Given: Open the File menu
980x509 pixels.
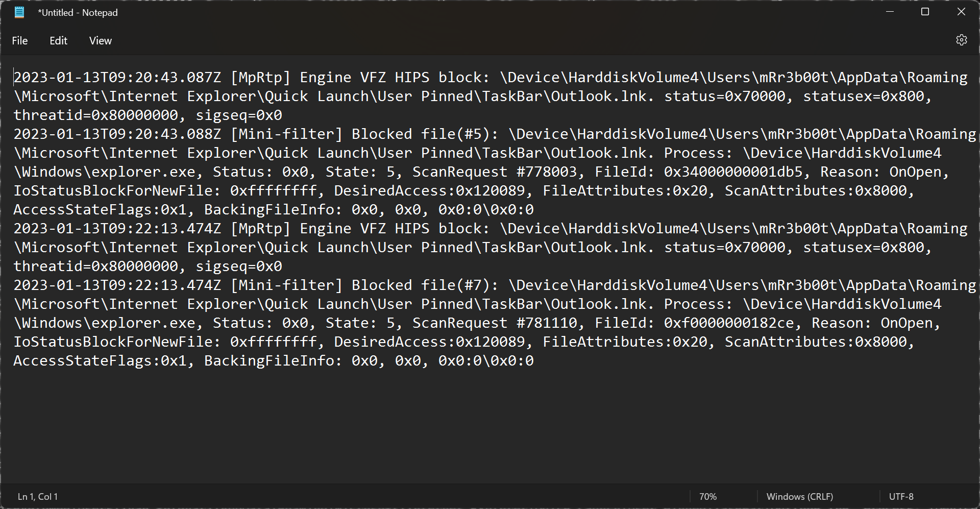Looking at the screenshot, I should tap(20, 41).
